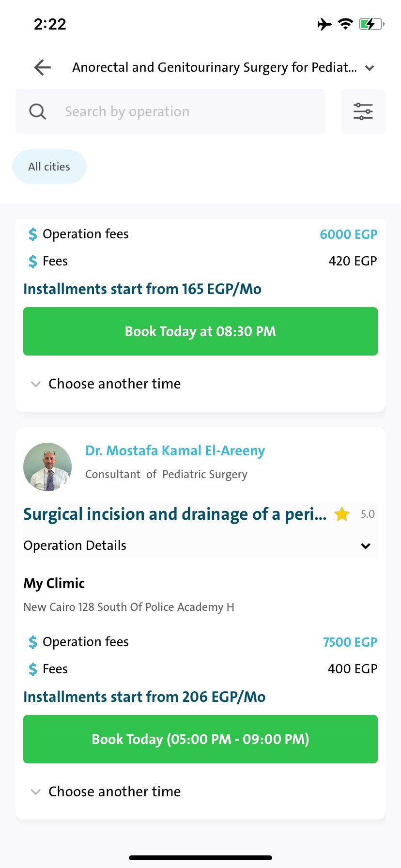Viewport: 401px width, 868px height.
Task: Open Dr. Mostafa Kamal El-Areeny's profile
Action: coord(175,450)
